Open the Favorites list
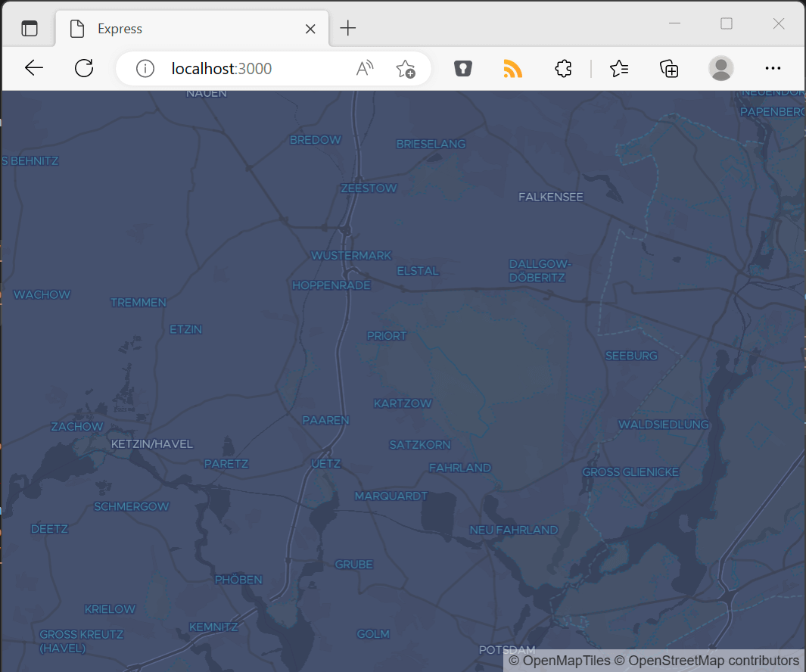The image size is (806, 672). 619,69
